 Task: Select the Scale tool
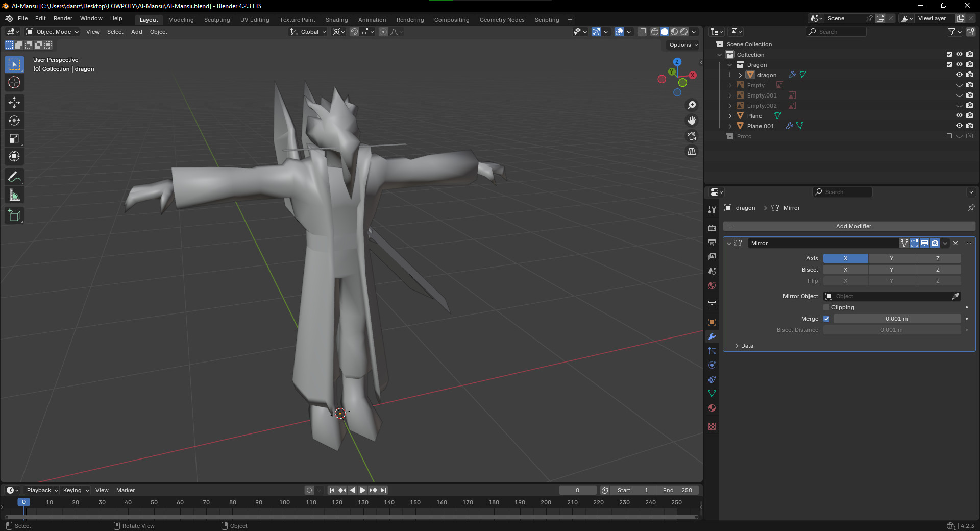pos(14,138)
